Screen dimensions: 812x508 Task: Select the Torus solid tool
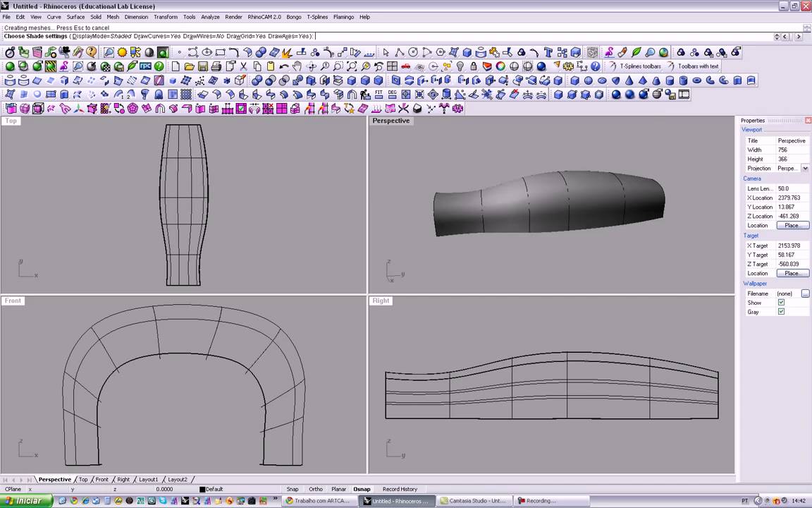[x=697, y=80]
